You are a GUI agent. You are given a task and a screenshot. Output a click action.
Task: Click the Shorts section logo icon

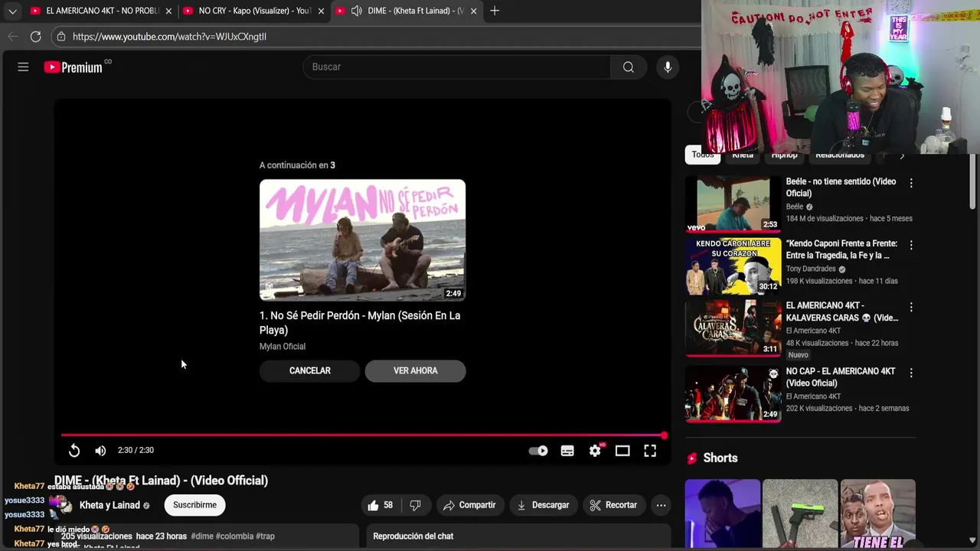(x=692, y=458)
